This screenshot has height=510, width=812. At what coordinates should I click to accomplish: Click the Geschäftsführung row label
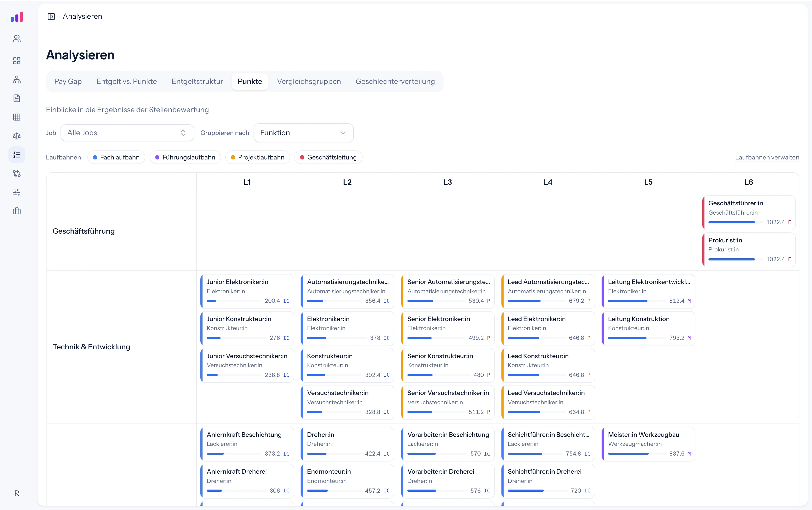84,231
